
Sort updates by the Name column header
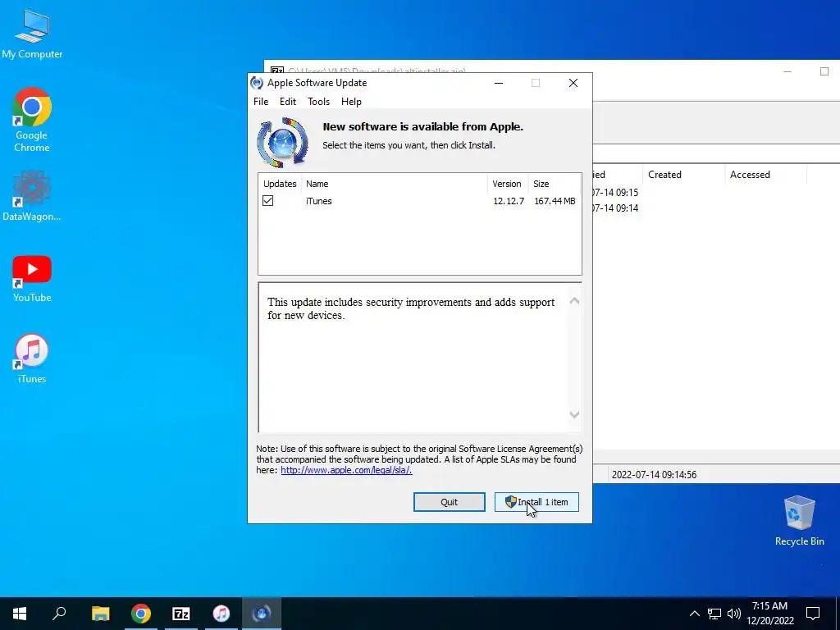click(x=395, y=184)
